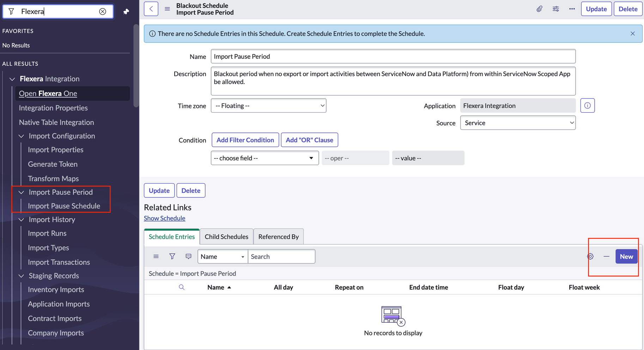Open Integration Properties module
The image size is (644, 350).
(x=53, y=108)
